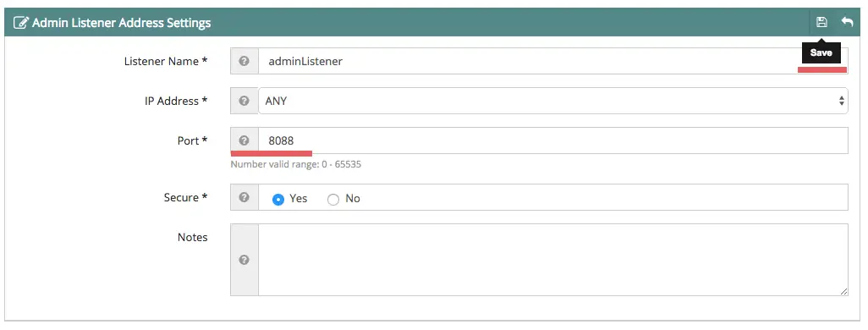Click inside the empty Notes text area
Viewport: 868px width, 330px height.
click(x=553, y=260)
